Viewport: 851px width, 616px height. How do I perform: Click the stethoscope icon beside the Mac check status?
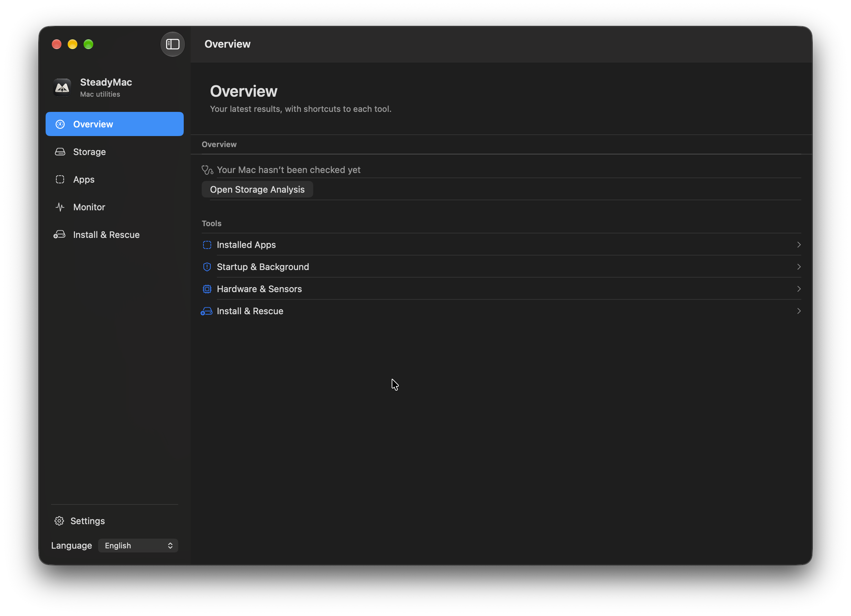(x=208, y=170)
